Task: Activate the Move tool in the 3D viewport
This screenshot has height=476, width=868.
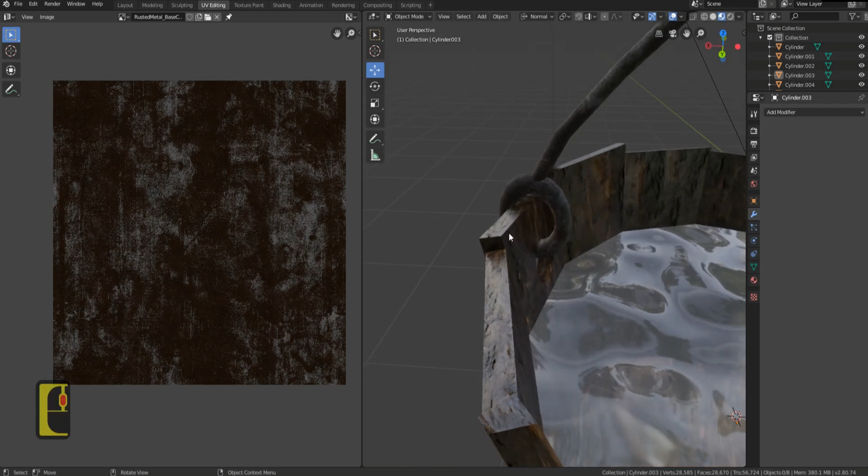Action: pyautogui.click(x=375, y=70)
